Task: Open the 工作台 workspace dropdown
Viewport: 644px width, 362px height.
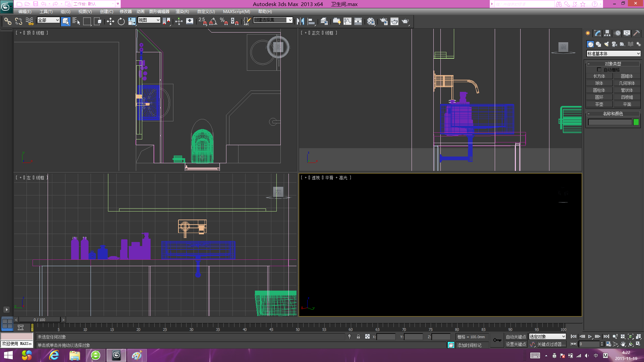Action: [x=94, y=4]
